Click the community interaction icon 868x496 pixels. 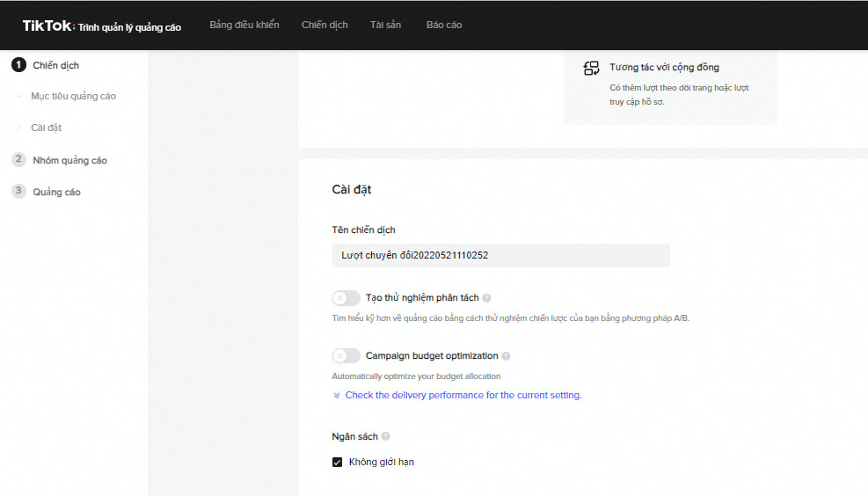[x=592, y=69]
